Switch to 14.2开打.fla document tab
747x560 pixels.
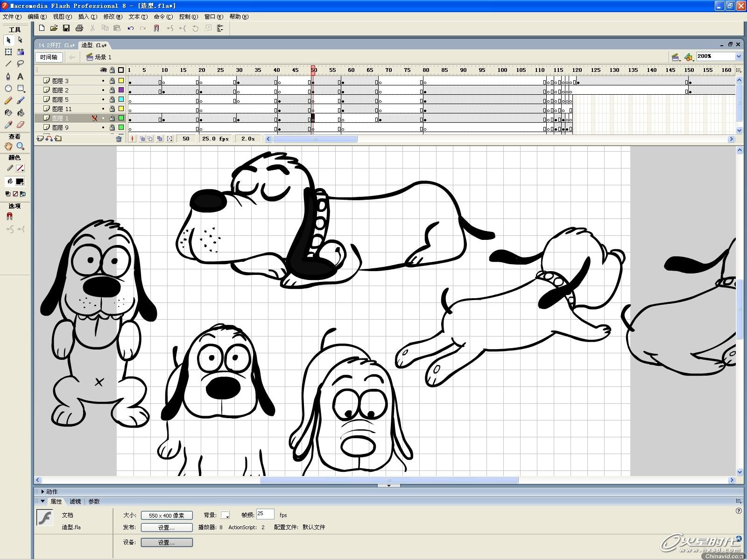pyautogui.click(x=56, y=45)
